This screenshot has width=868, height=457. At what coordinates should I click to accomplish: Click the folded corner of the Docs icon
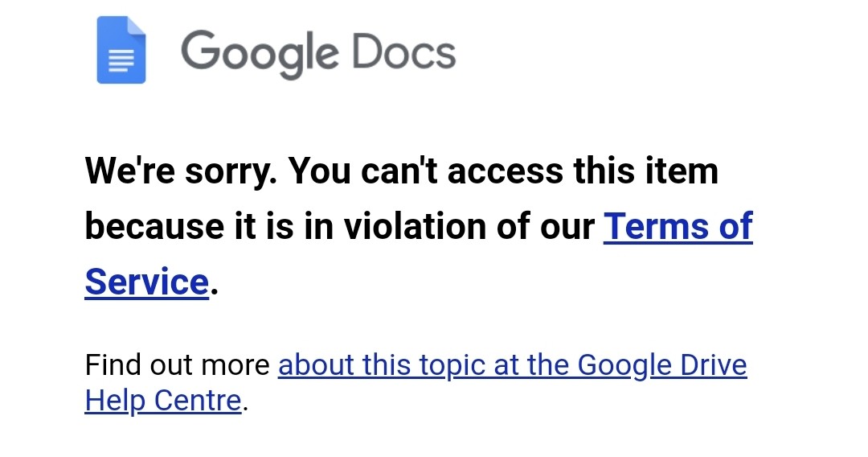(x=137, y=27)
